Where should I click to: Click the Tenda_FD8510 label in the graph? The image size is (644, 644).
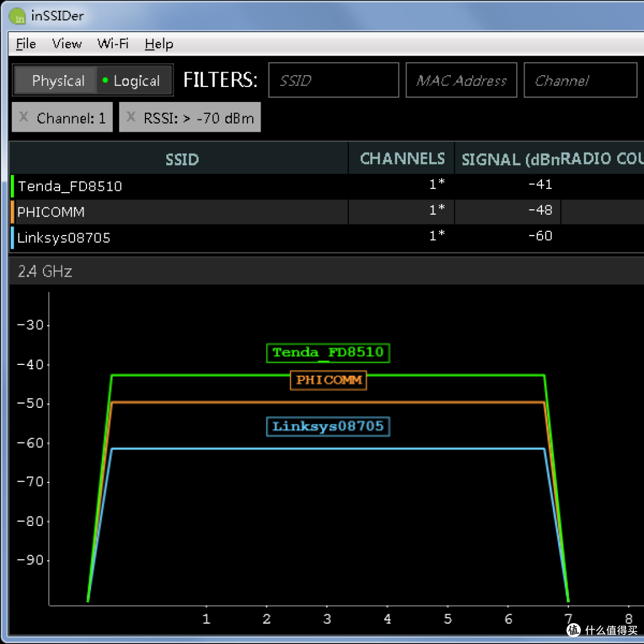coord(328,353)
